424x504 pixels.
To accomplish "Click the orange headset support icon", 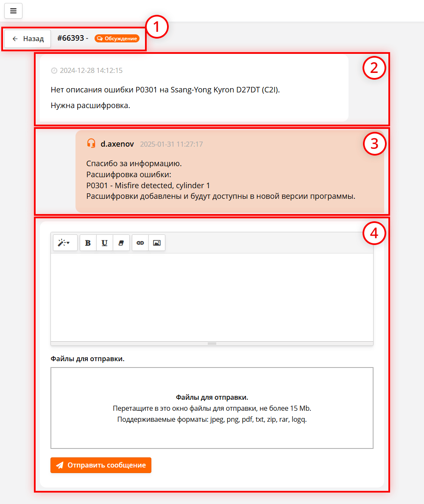I will (x=91, y=143).
